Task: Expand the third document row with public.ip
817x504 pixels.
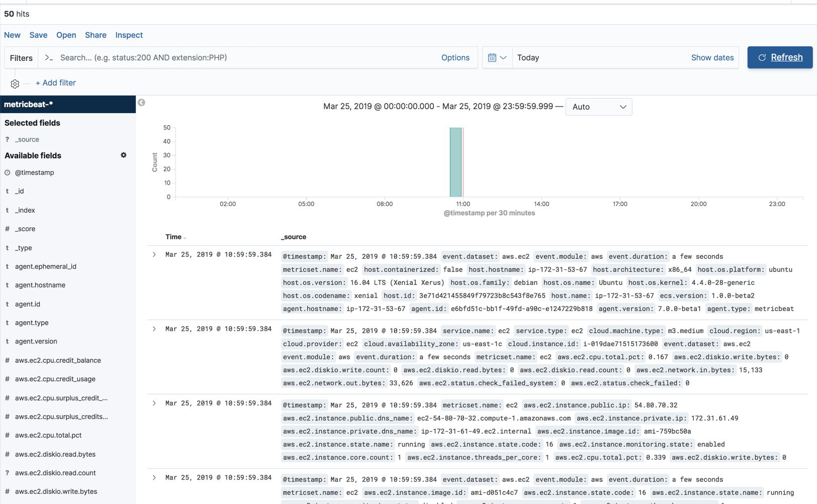Action: 154,404
